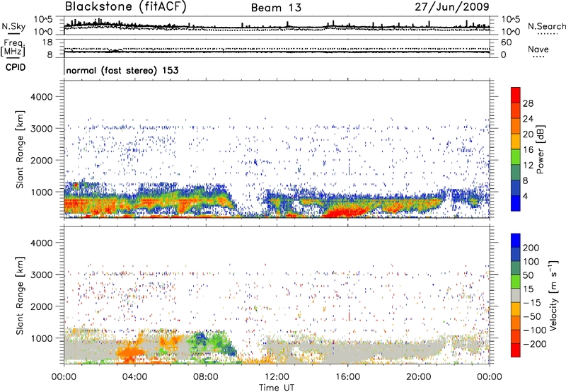Pick the red top segment of Power color bar
Screen dimensions: 566x392
click(x=516, y=95)
